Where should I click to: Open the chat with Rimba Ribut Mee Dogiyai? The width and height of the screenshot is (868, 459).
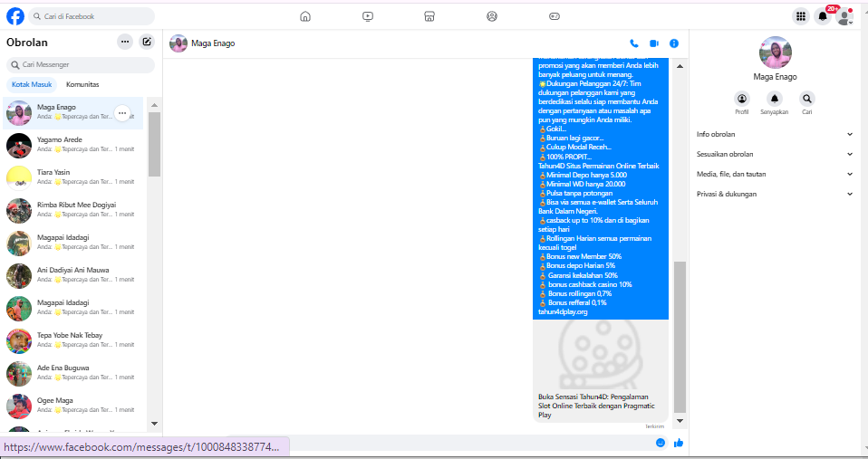pos(73,211)
